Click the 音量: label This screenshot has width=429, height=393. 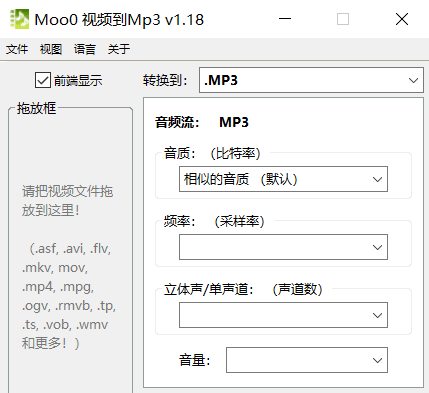[x=195, y=360]
